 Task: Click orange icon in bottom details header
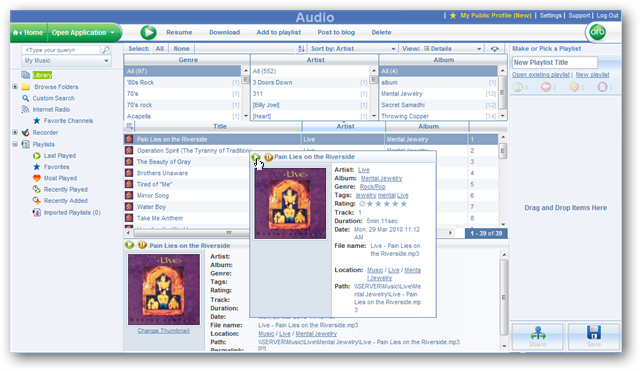pyautogui.click(x=142, y=245)
